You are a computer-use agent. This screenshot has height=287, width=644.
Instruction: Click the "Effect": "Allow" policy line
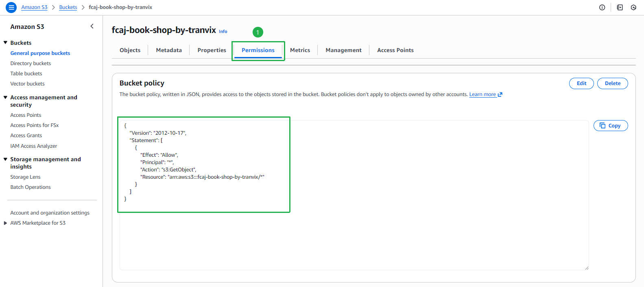tap(159, 155)
